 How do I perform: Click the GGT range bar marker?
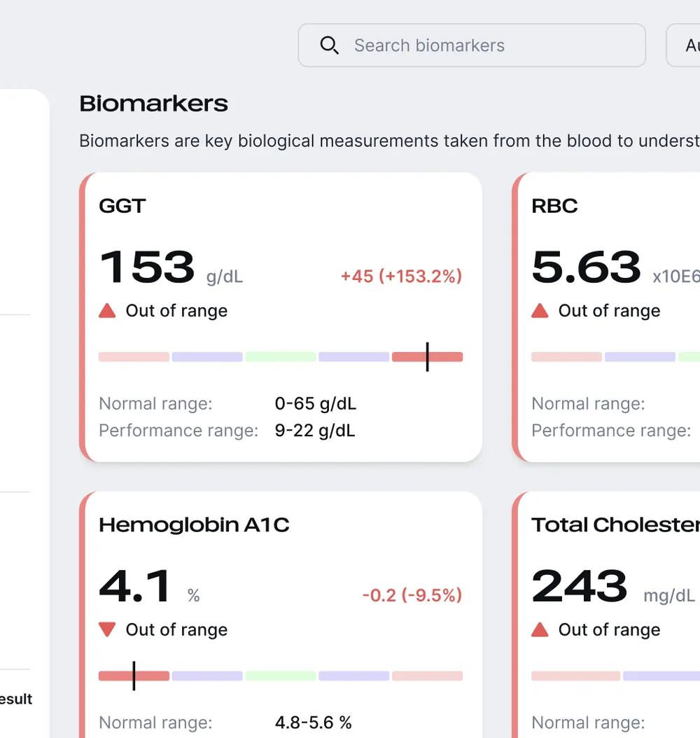(427, 357)
